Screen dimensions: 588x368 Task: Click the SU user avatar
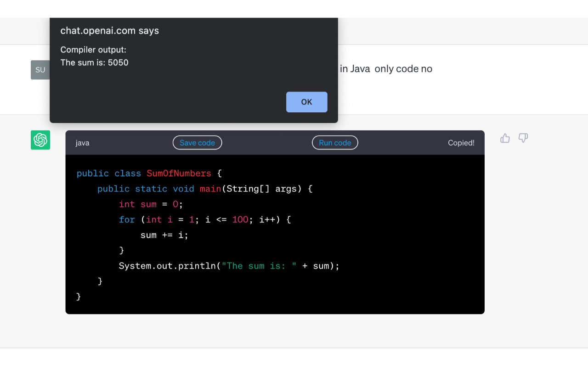click(40, 70)
